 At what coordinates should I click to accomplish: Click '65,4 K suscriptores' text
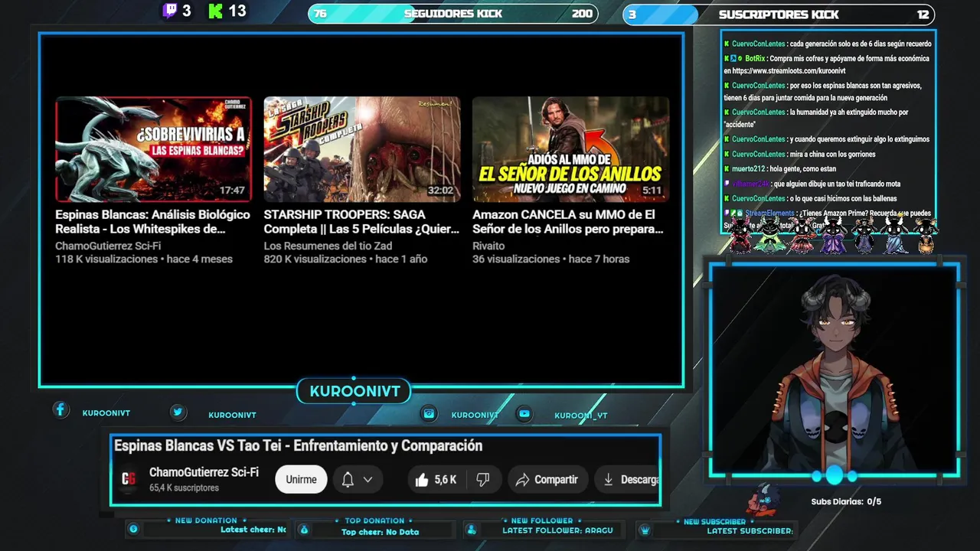(184, 487)
